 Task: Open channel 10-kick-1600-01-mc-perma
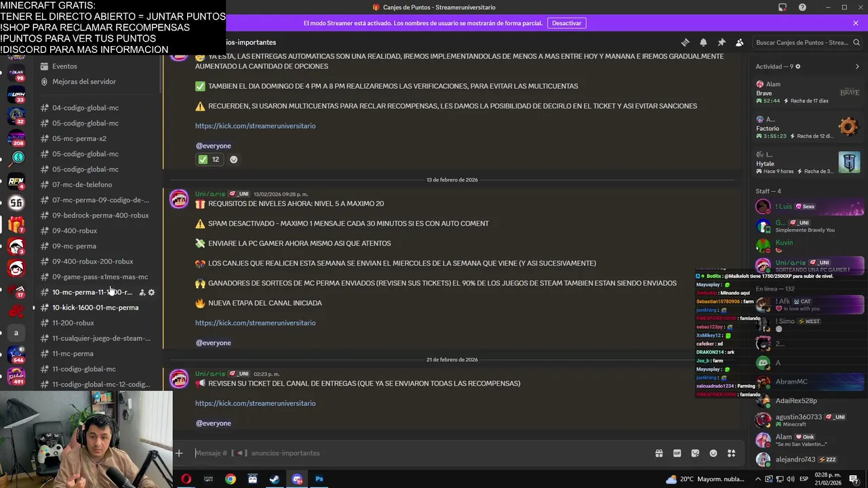pos(98,308)
